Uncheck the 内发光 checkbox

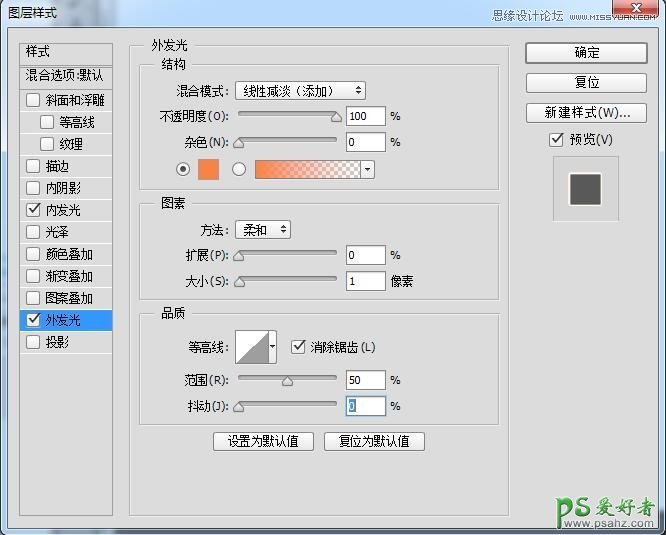(34, 210)
